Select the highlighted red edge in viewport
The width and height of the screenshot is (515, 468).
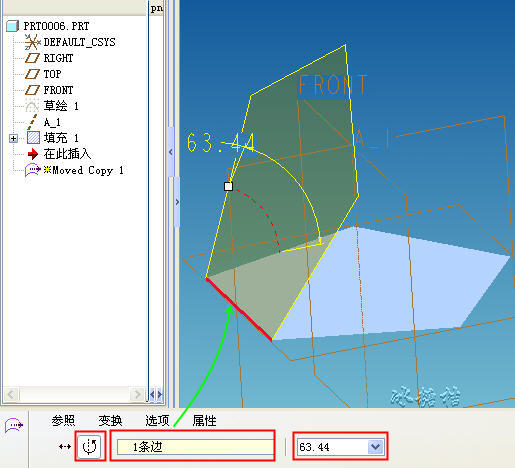coord(239,310)
